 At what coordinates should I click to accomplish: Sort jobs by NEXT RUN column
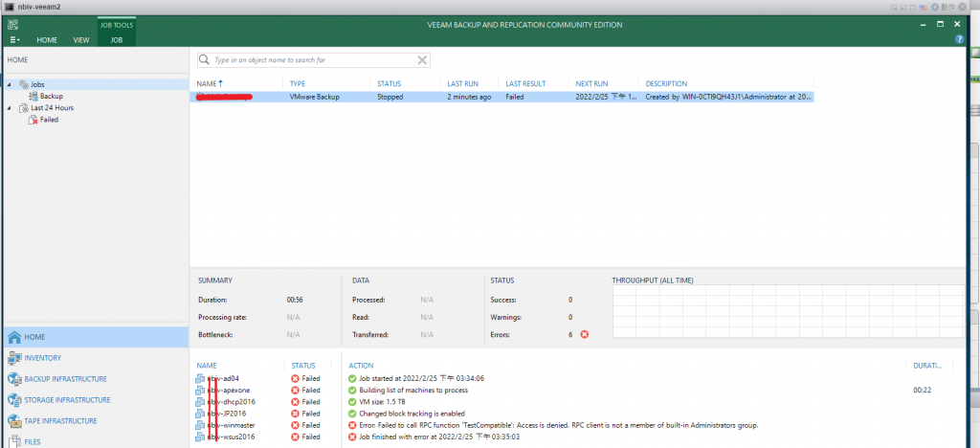tap(591, 83)
